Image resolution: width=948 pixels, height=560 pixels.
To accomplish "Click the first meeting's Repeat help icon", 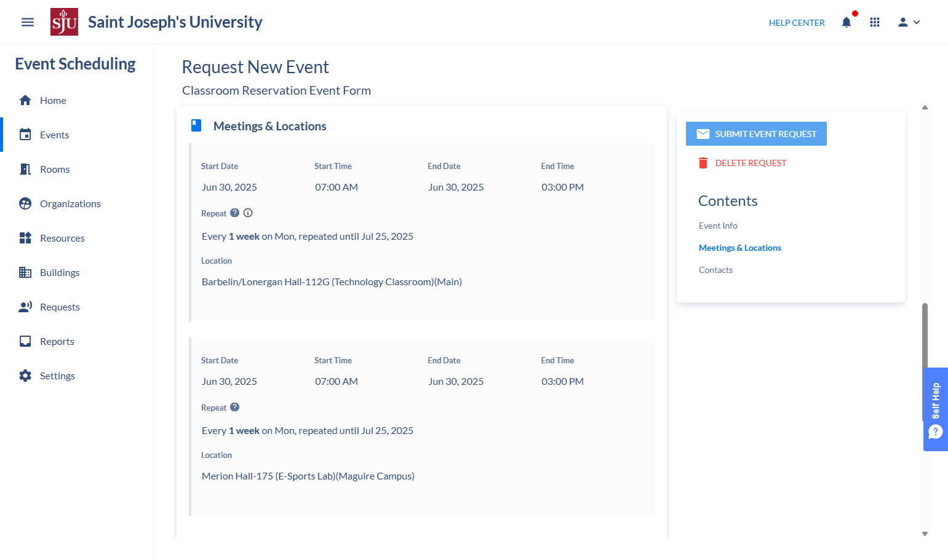I will (235, 213).
